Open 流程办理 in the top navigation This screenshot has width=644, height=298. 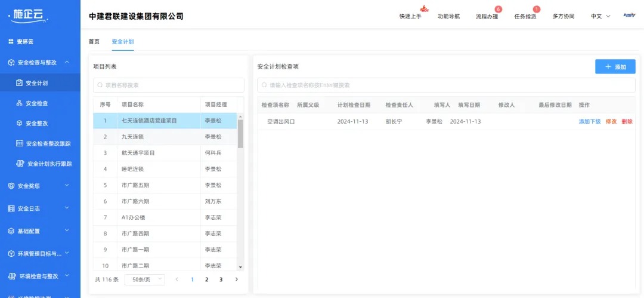487,17
